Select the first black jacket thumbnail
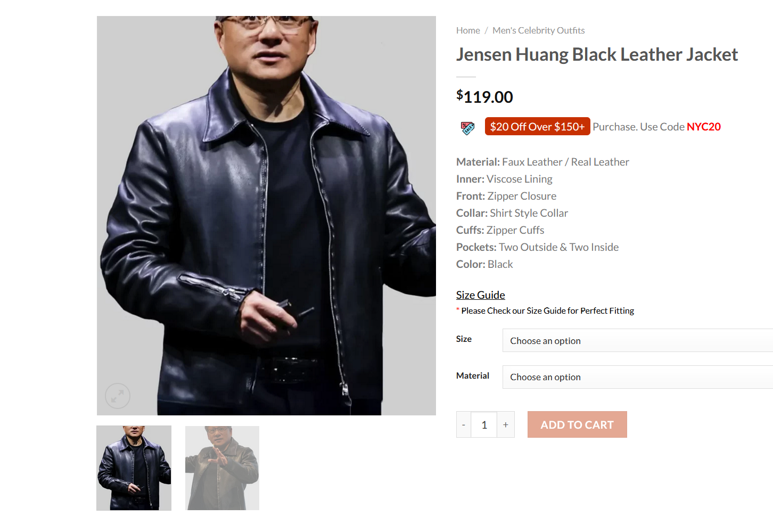This screenshot has width=773, height=532. point(134,468)
